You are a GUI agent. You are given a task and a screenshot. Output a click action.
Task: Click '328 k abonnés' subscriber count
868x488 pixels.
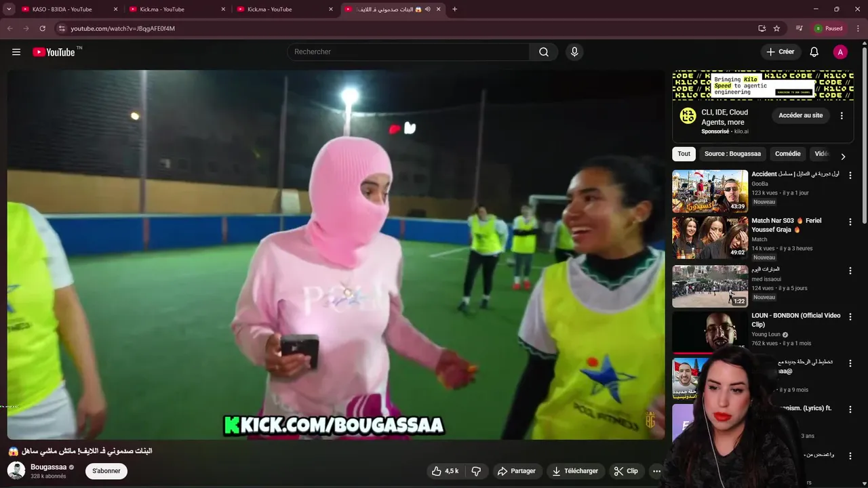coord(48,476)
